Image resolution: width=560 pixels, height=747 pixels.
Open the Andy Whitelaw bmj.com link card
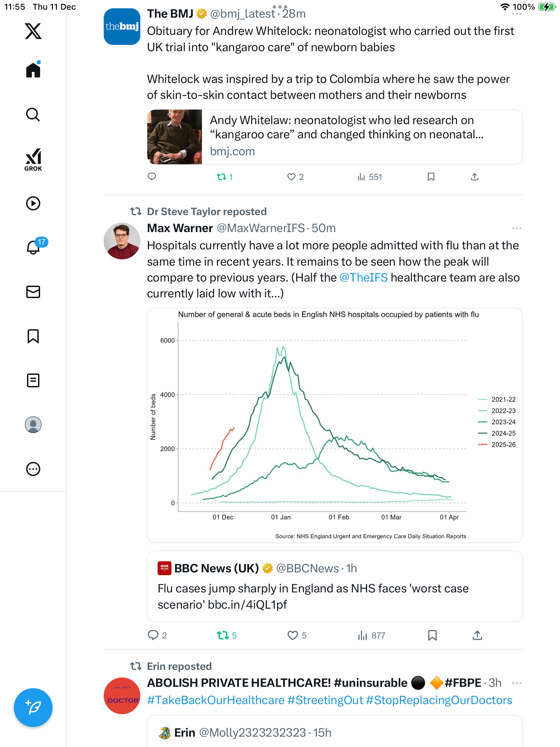pyautogui.click(x=335, y=137)
